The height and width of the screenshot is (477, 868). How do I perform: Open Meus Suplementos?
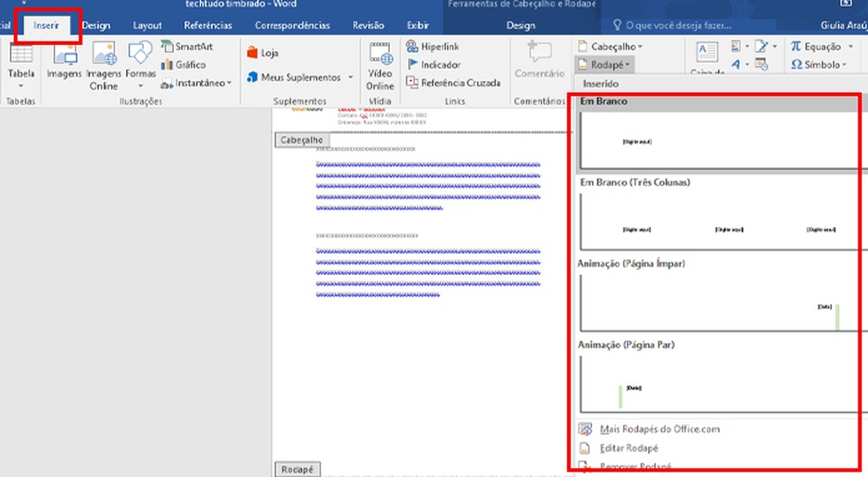click(x=294, y=78)
